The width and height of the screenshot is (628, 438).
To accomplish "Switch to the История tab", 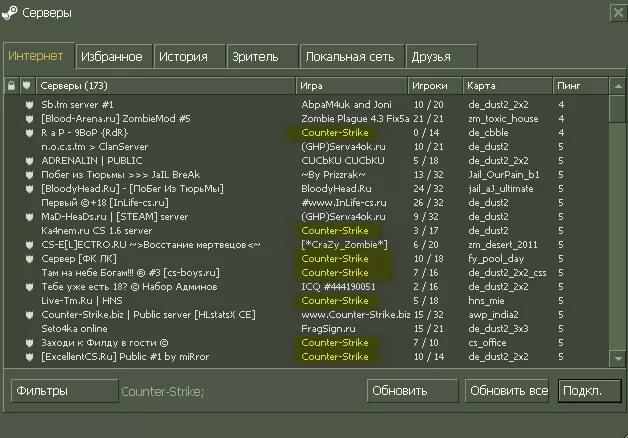I will coord(189,57).
